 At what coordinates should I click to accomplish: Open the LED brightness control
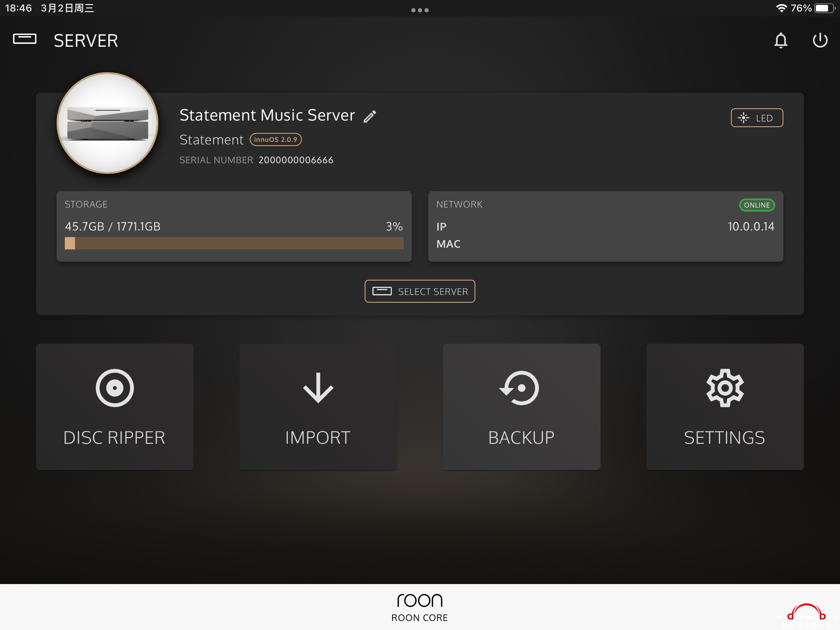(757, 118)
